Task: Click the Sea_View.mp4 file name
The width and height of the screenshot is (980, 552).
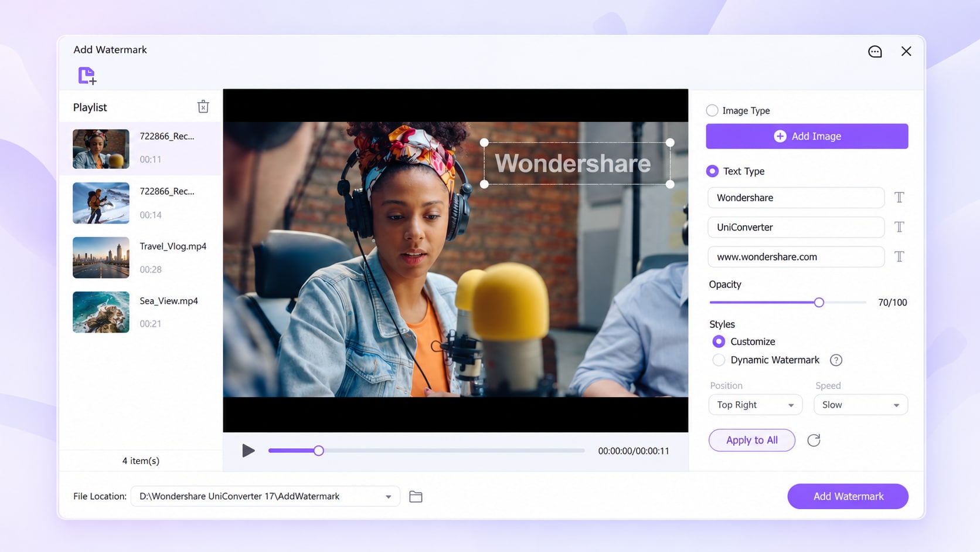Action: pyautogui.click(x=169, y=301)
